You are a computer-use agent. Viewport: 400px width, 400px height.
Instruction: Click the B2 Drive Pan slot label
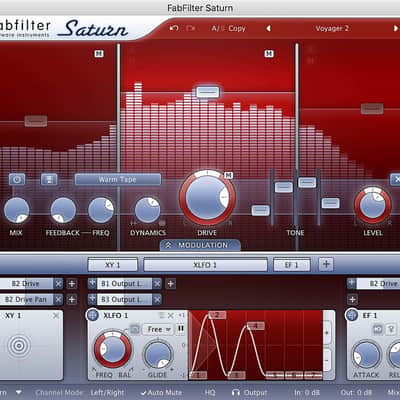[26, 299]
